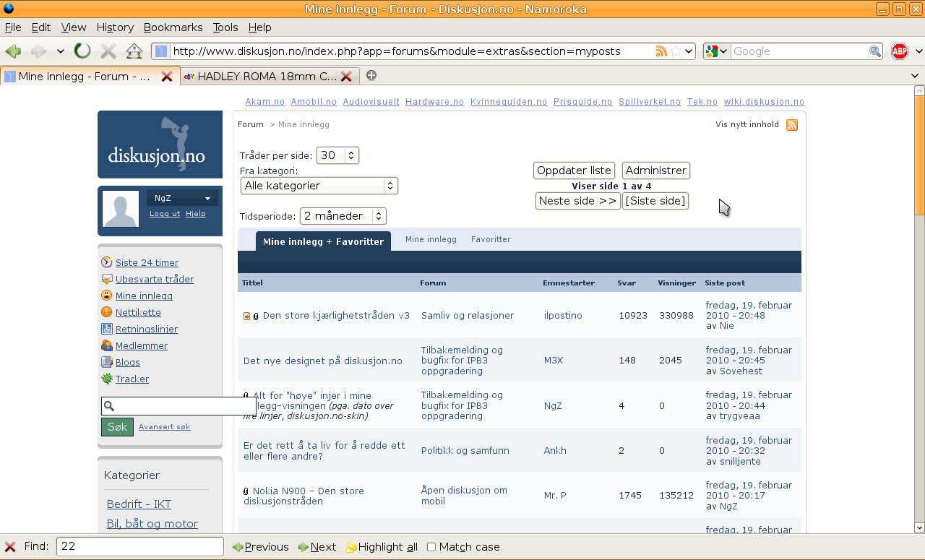
Task: Click the RSS icon beside Vis nytt innhold
Action: pyautogui.click(x=792, y=125)
